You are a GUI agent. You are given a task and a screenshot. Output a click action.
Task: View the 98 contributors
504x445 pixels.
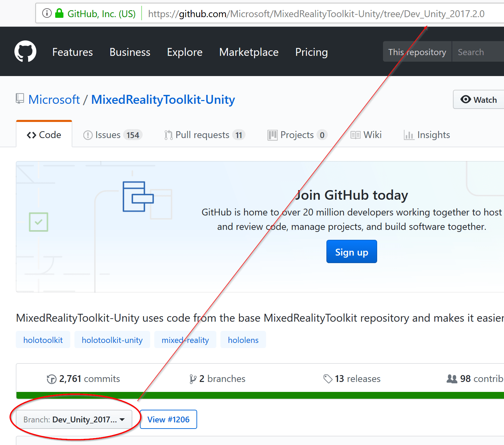[475, 379]
